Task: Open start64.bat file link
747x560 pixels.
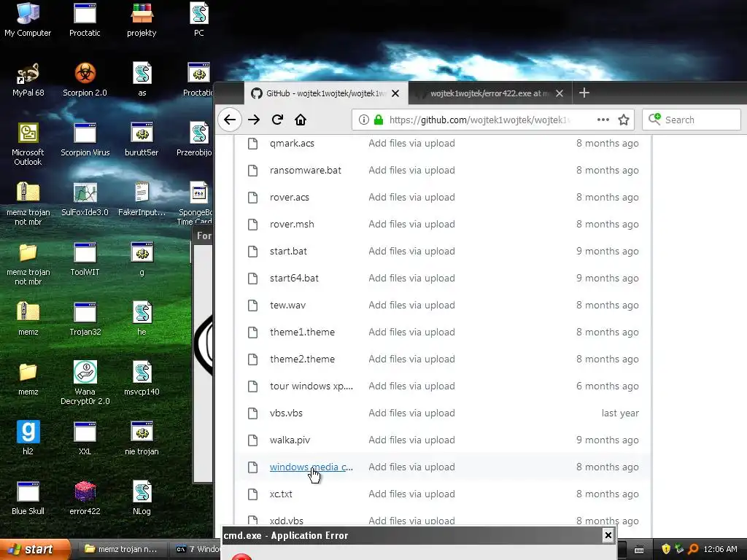Action: (294, 278)
